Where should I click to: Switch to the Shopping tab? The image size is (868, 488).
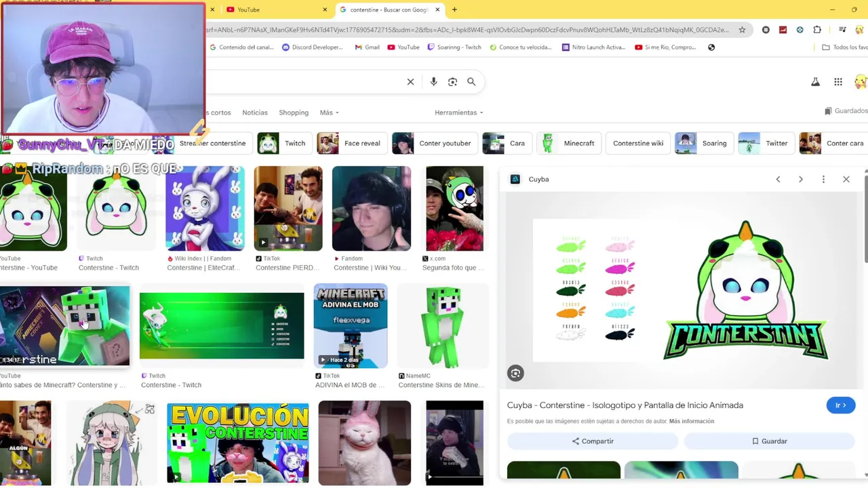point(294,113)
